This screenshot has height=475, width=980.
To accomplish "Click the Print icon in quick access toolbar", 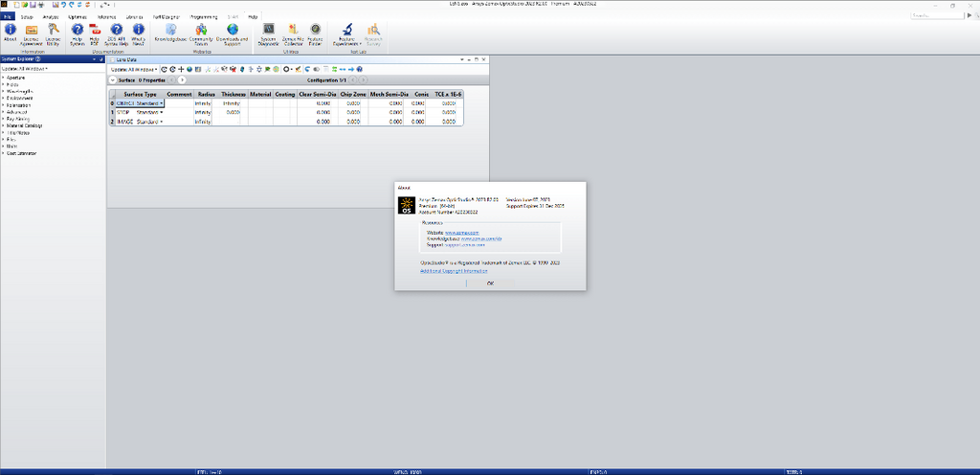I will click(x=40, y=5).
